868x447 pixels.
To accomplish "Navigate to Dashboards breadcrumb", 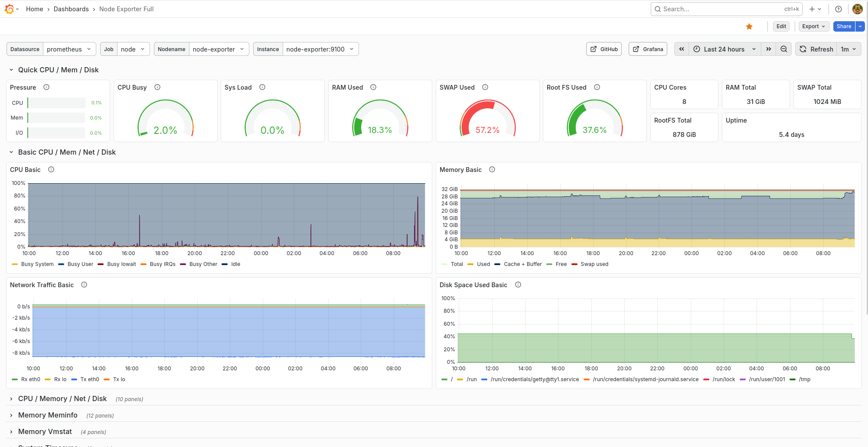I will coord(71,9).
